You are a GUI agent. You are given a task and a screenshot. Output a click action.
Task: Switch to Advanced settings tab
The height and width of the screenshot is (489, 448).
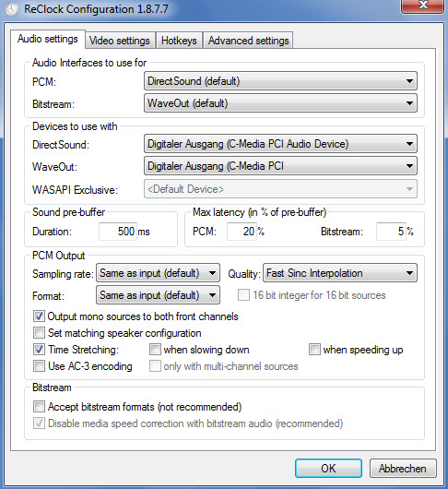248,41
